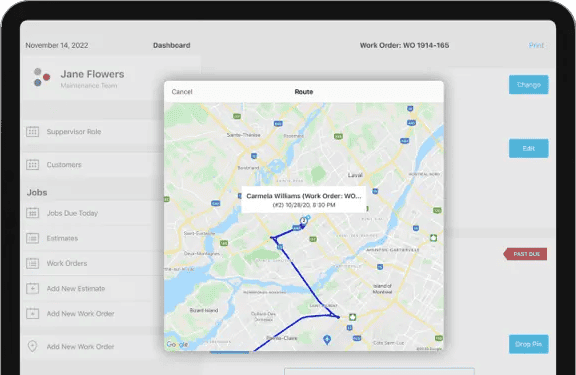Image resolution: width=576 pixels, height=375 pixels.
Task: Click the Google logo on map
Action: [x=177, y=344]
